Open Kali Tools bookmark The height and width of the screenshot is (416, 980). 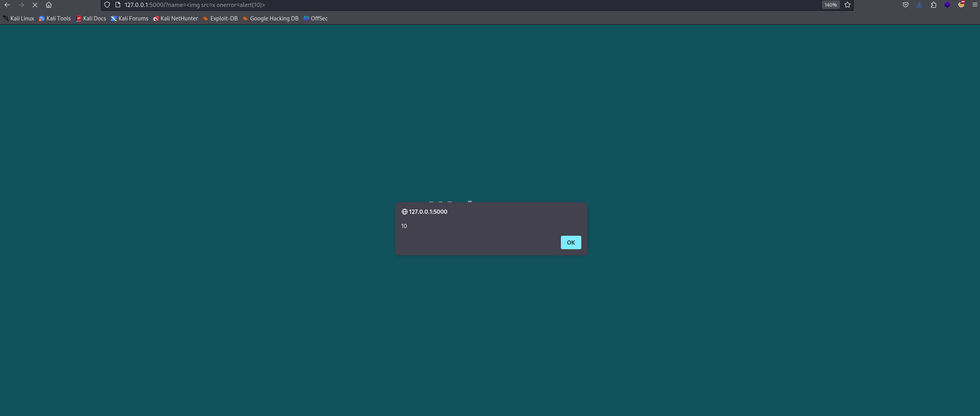coord(55,18)
